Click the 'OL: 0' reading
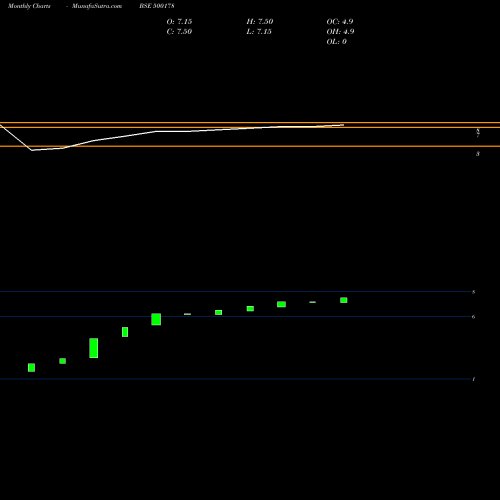 (x=337, y=42)
